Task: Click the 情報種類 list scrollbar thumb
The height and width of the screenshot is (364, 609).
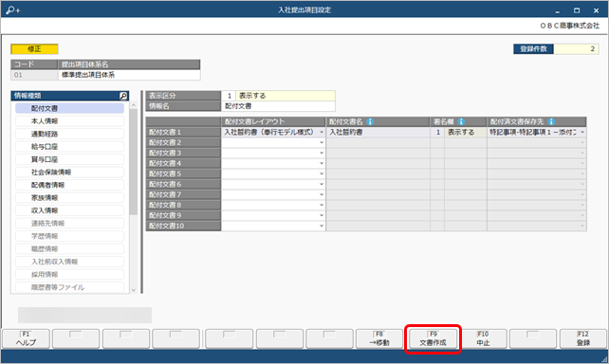Action: [134, 162]
